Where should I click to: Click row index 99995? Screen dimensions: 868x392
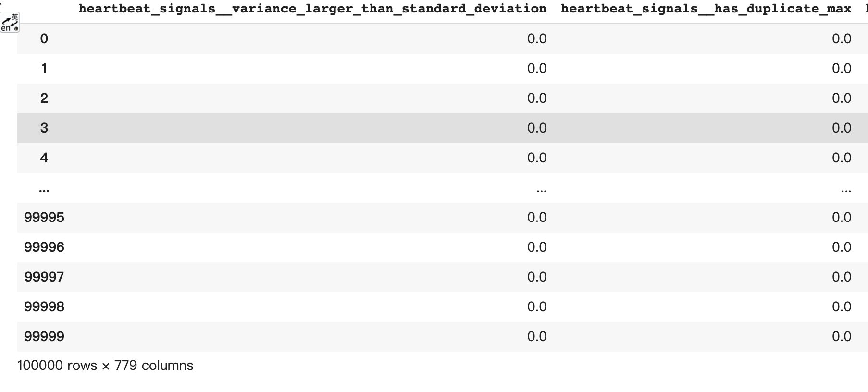(x=44, y=218)
